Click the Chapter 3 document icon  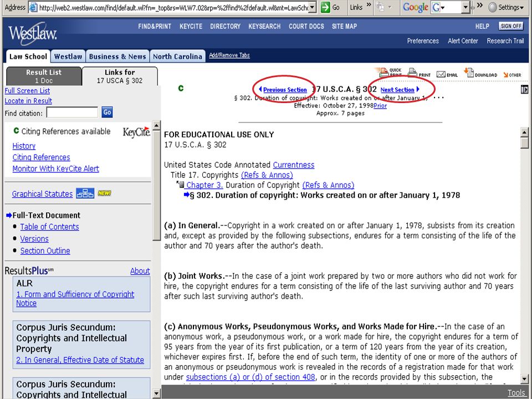pyautogui.click(x=181, y=185)
